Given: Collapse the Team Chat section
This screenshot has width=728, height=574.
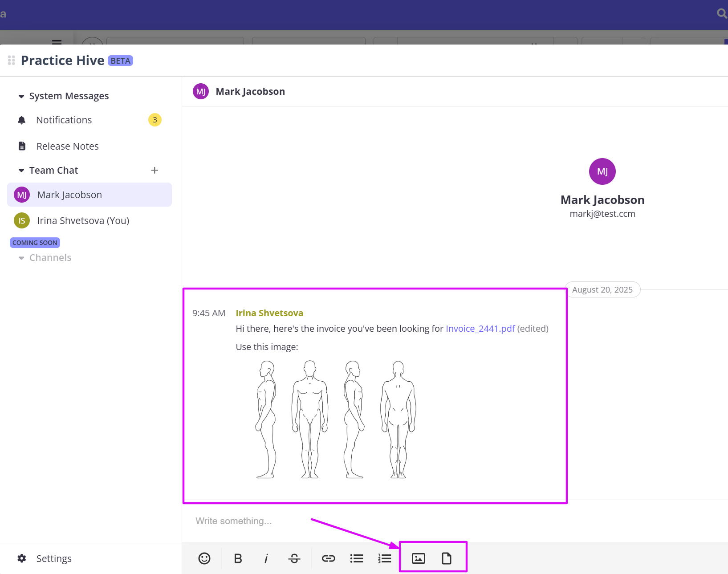Looking at the screenshot, I should point(20,170).
